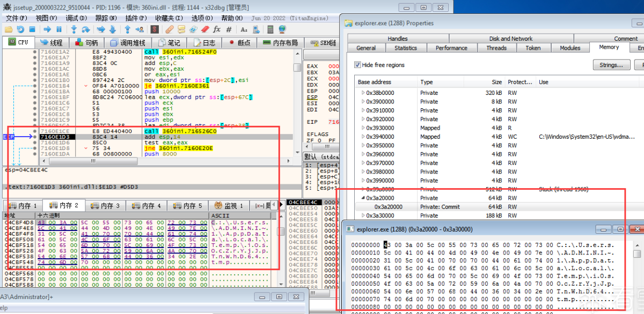This screenshot has width=644, height=314.
Task: Click the step into icon
Action: coord(74,29)
